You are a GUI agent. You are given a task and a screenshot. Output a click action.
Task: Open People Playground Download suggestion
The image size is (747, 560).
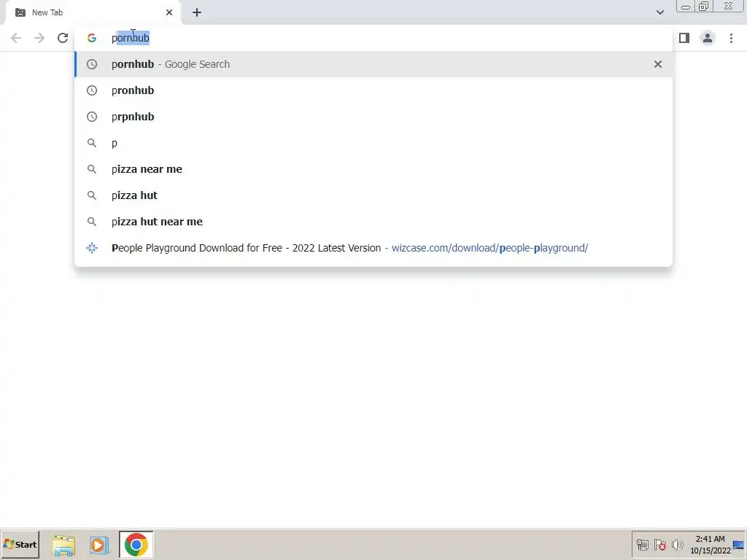click(374, 248)
